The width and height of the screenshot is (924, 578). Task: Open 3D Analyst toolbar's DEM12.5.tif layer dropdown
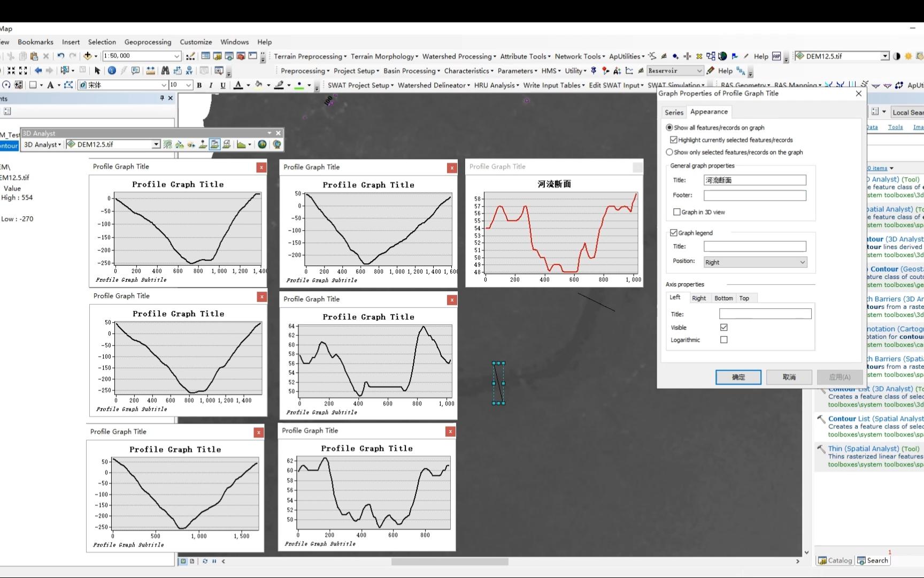point(156,144)
